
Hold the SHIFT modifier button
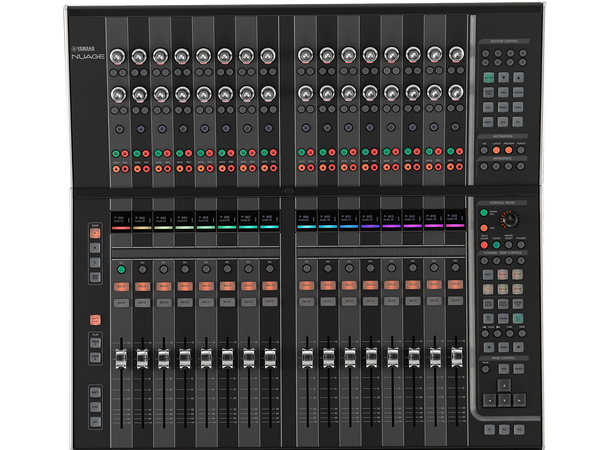coord(95,392)
